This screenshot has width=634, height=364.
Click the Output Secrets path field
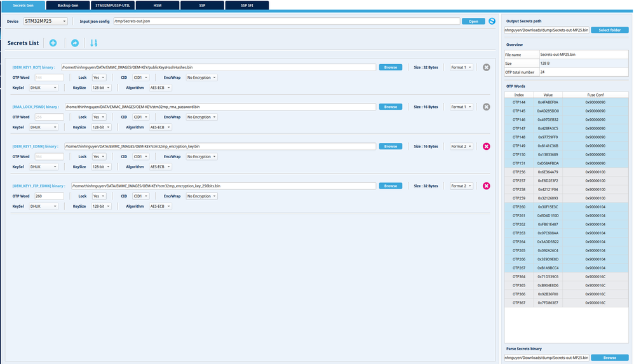547,30
